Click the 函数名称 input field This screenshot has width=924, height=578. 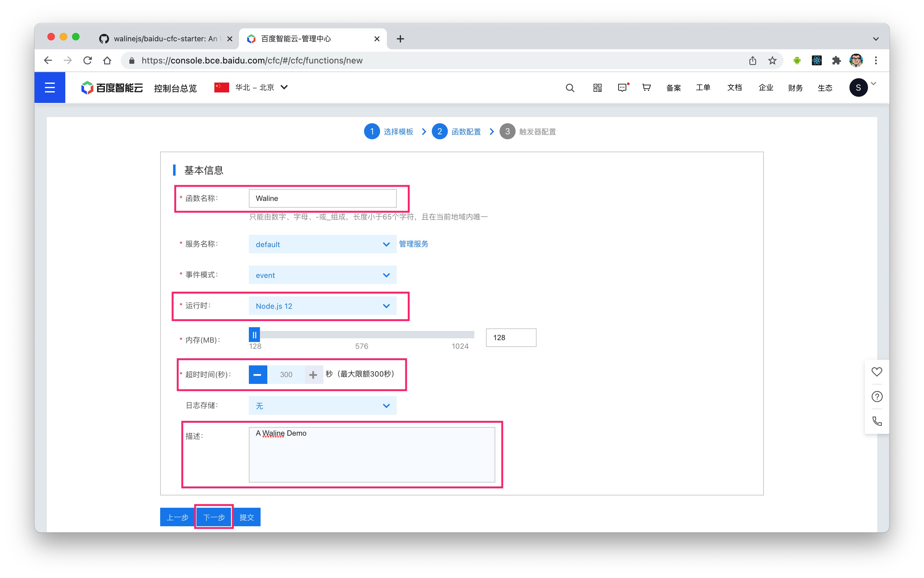(x=322, y=198)
